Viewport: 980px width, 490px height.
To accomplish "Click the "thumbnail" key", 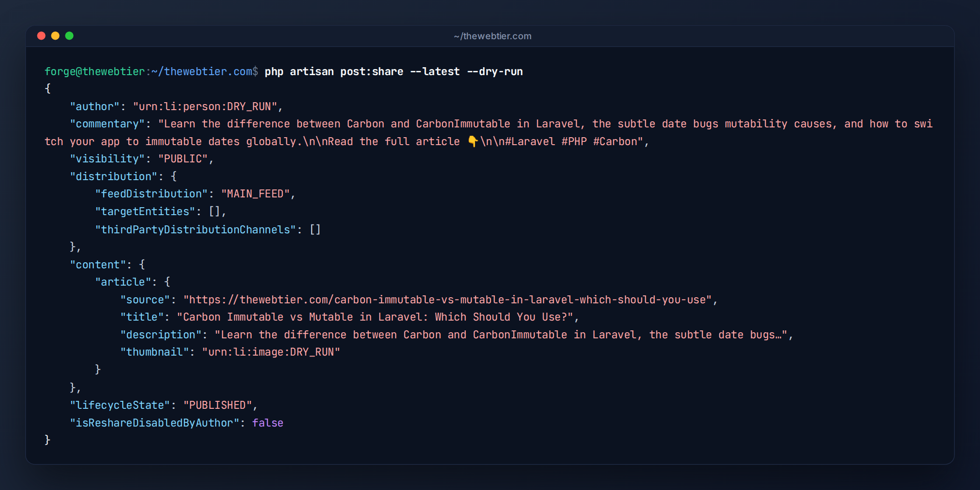I will click(x=154, y=352).
